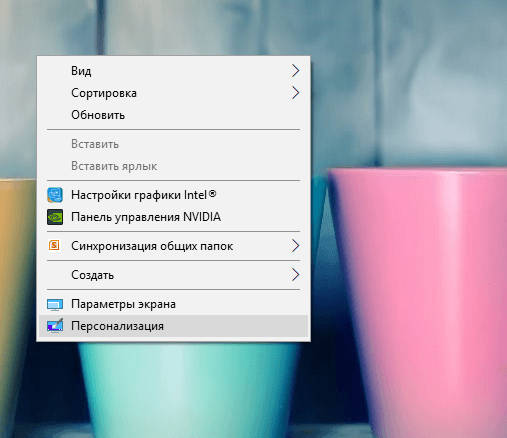Viewport: 507px width, 438px height.
Task: Select the Сортировка menu entry
Action: point(104,93)
